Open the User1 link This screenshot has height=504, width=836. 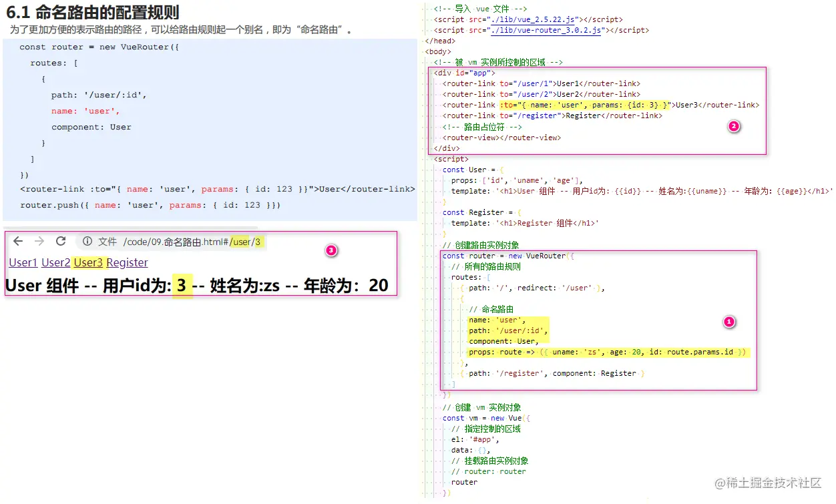(x=23, y=262)
